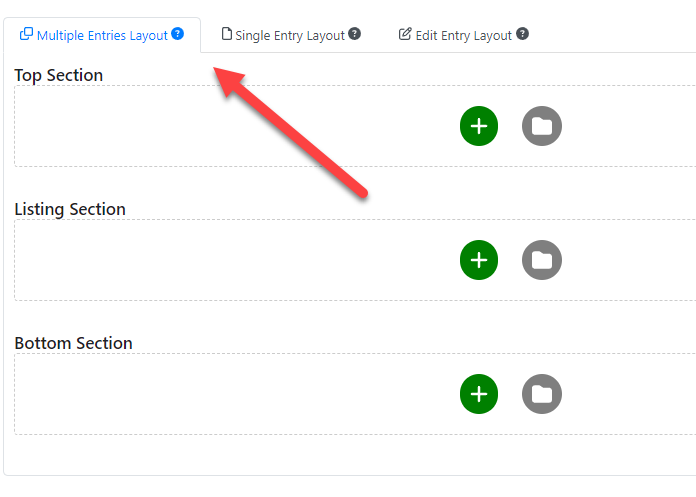This screenshot has width=696, height=497.
Task: Click empty dashed area of Bottom Section
Action: click(x=222, y=394)
